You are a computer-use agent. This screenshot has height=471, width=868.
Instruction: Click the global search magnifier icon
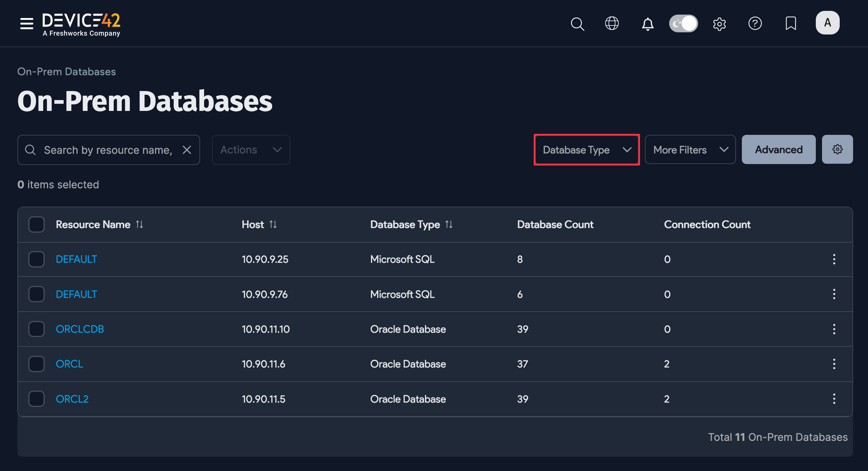(x=577, y=24)
